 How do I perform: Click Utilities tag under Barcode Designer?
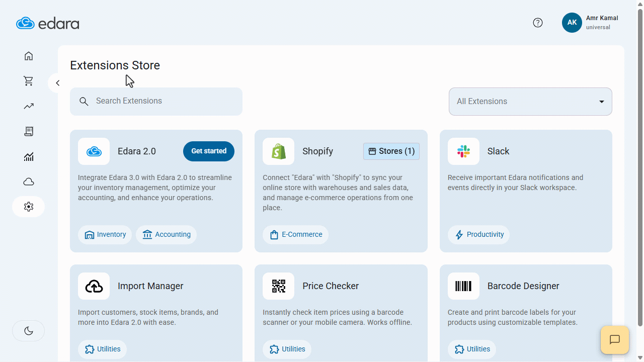[472, 349]
